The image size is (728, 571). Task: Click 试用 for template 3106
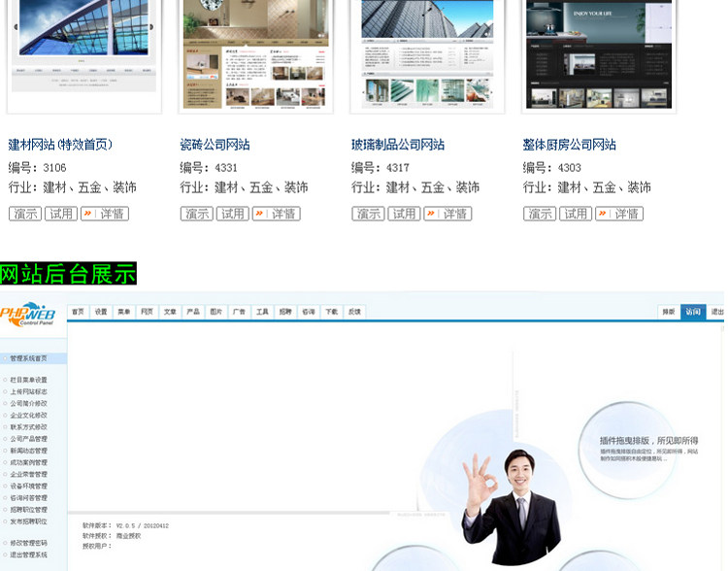pos(61,214)
